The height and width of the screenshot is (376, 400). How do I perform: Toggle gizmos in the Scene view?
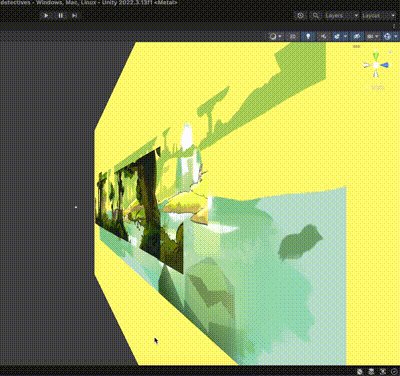(387, 36)
